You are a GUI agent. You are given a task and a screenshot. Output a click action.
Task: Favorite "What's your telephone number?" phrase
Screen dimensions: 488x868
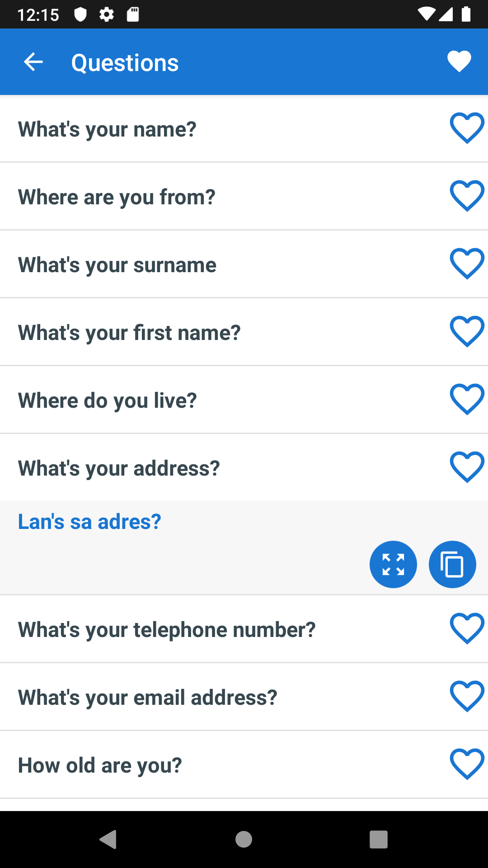(467, 629)
